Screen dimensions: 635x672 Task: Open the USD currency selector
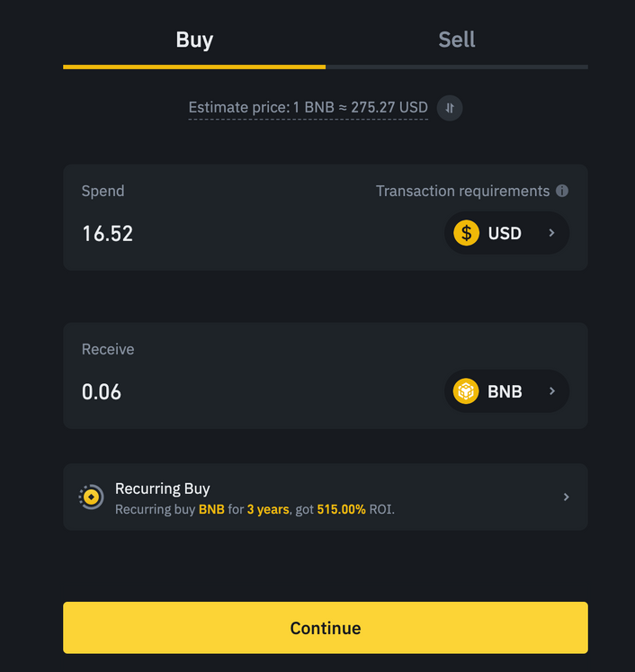505,233
